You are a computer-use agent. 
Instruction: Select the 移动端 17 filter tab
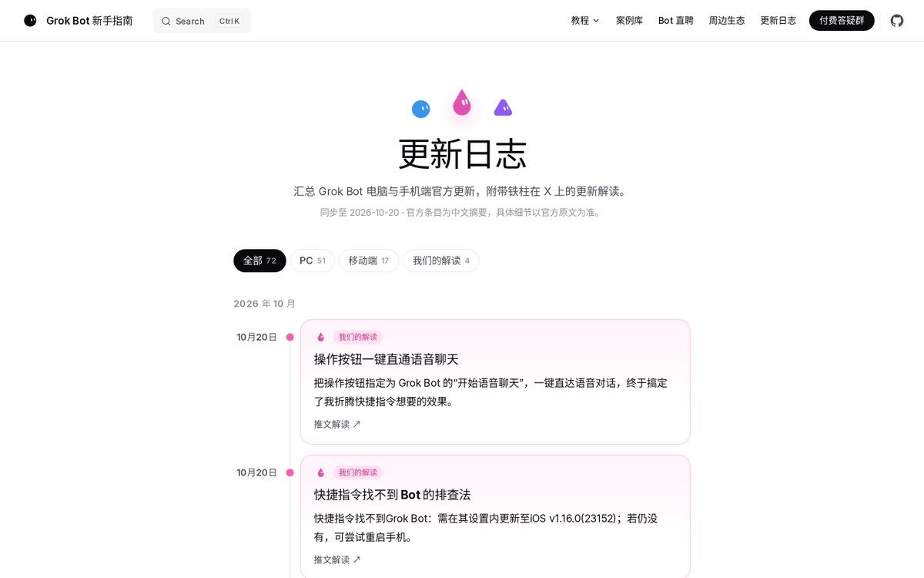tap(369, 260)
